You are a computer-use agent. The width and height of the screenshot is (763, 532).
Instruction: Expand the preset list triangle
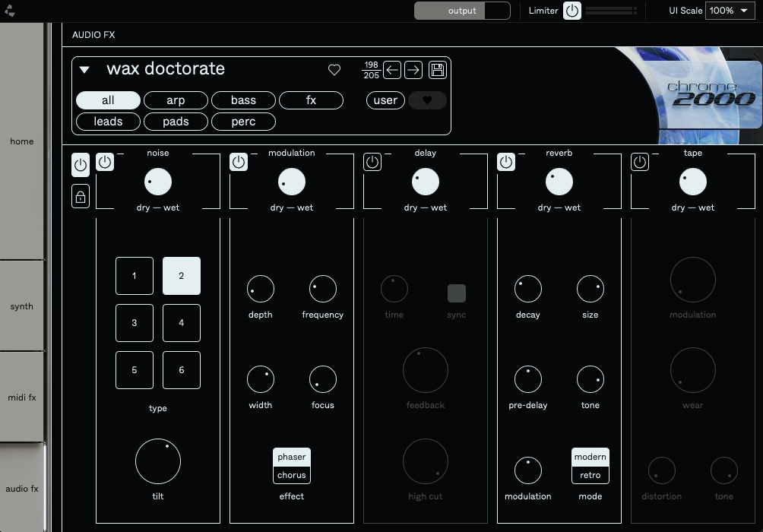point(84,70)
